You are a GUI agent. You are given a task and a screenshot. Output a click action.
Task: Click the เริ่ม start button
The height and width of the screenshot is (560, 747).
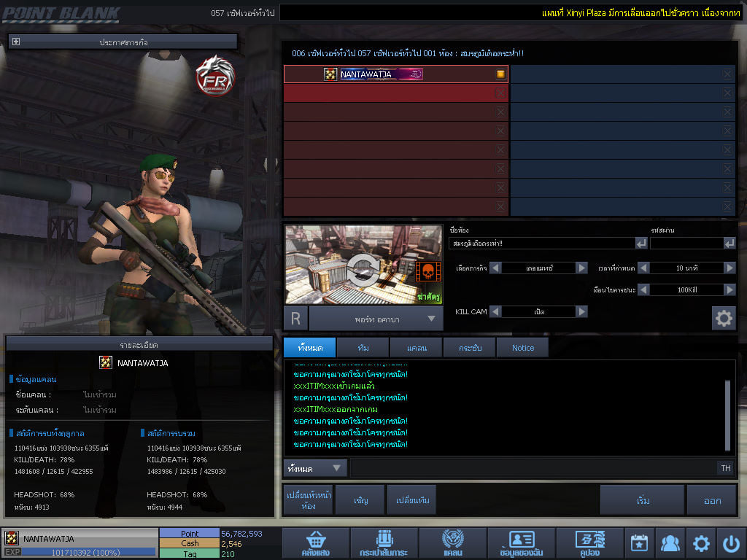coord(643,500)
